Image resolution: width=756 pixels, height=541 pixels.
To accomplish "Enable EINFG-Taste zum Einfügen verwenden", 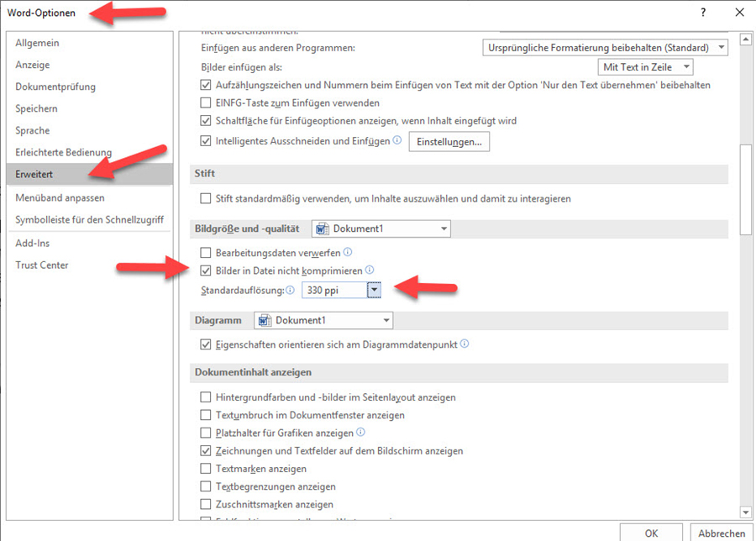I will click(206, 102).
